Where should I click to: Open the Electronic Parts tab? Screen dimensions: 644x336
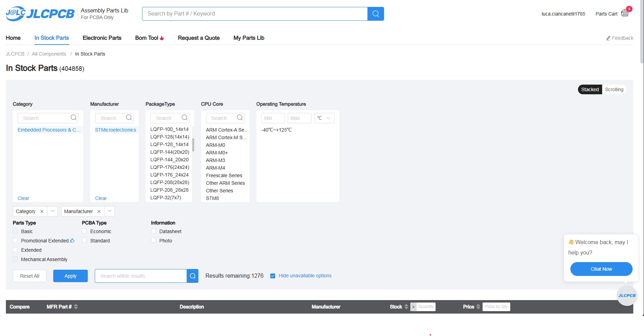click(x=102, y=38)
